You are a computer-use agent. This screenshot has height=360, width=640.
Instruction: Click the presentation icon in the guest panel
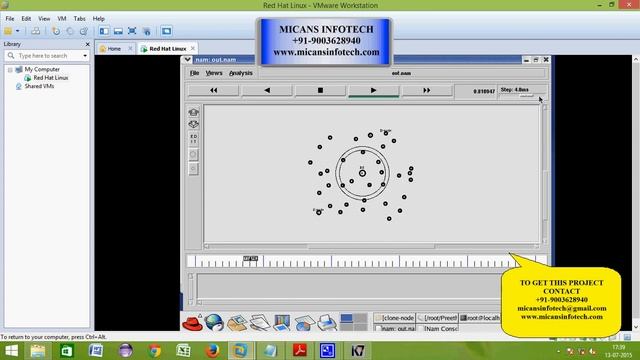click(x=282, y=322)
